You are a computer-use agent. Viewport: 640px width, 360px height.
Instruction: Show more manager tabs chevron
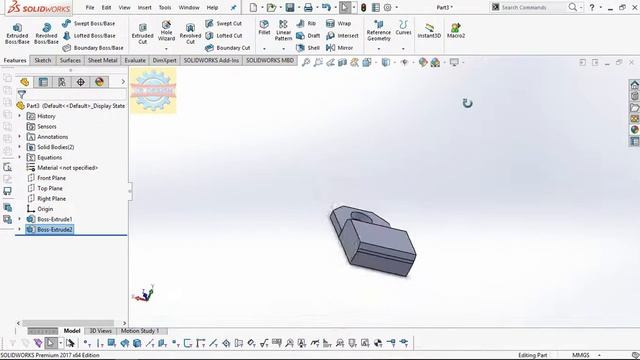123,82
